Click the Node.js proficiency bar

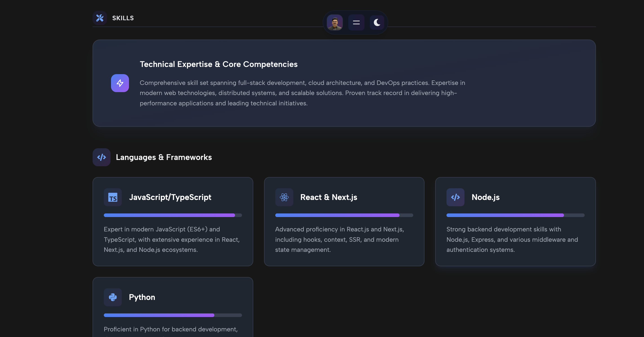tap(515, 215)
